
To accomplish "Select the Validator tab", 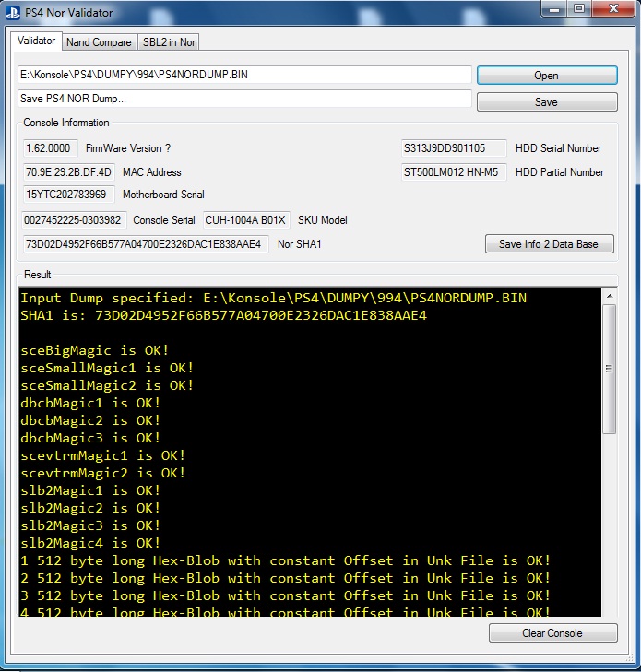I will [x=36, y=41].
